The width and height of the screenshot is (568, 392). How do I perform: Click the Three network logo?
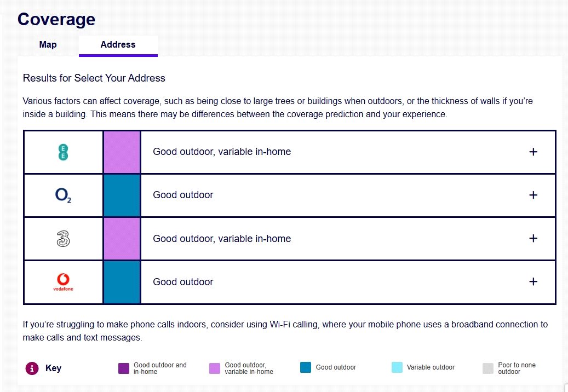coord(64,239)
